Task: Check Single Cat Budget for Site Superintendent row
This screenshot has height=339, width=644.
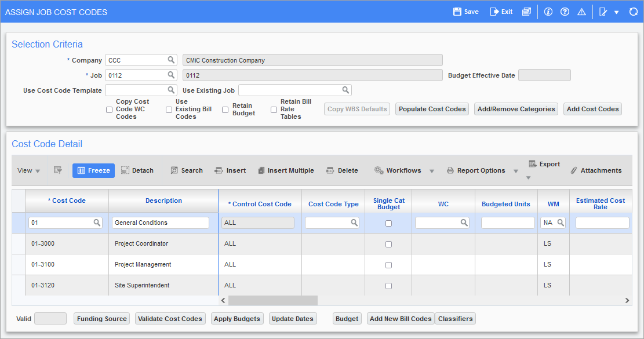Action: pos(388,286)
